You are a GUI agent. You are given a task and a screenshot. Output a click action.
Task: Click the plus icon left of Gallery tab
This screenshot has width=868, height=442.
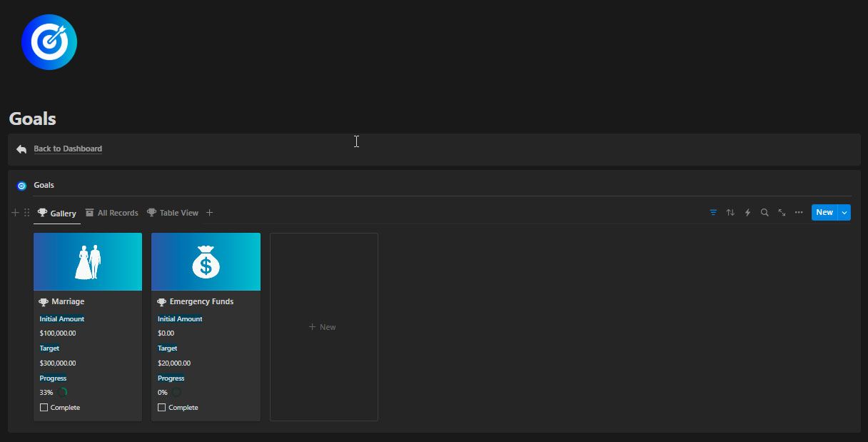pos(16,213)
